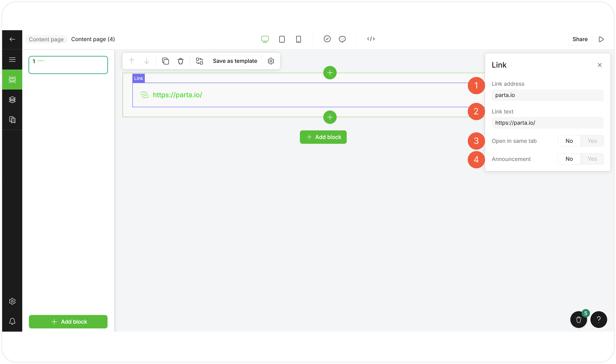Open block settings gear in toolbar
616x364 pixels.
pos(271,61)
